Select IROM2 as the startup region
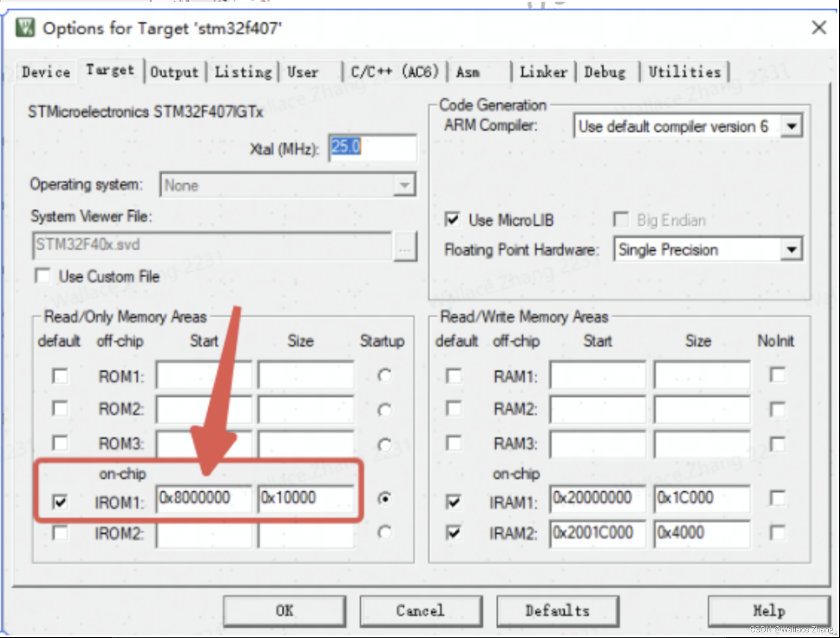Image resolution: width=840 pixels, height=638 pixels. [384, 533]
